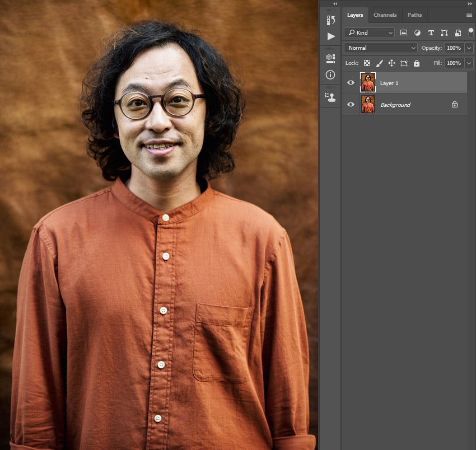Click the Lock transparent pixels icon
The width and height of the screenshot is (476, 450).
[x=367, y=63]
